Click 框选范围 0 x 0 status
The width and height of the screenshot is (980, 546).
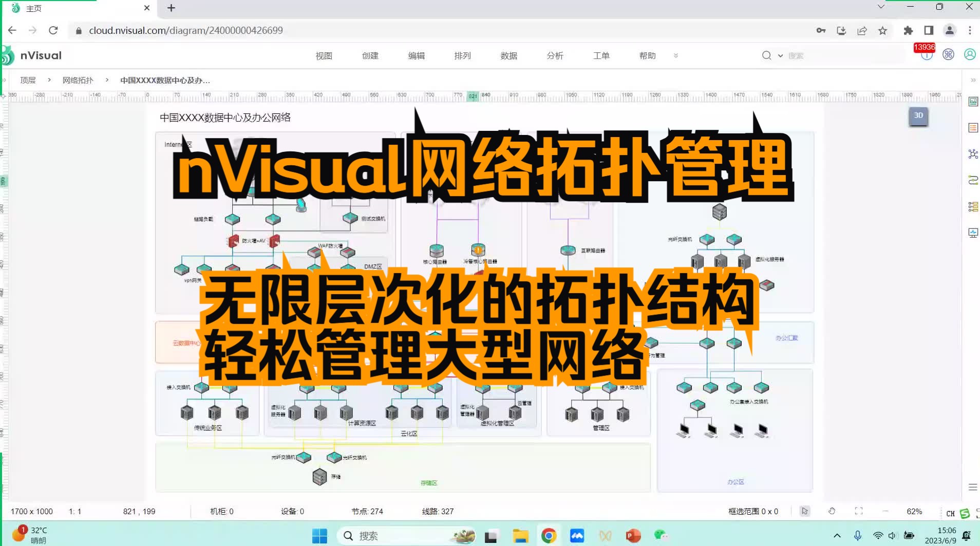point(753,511)
